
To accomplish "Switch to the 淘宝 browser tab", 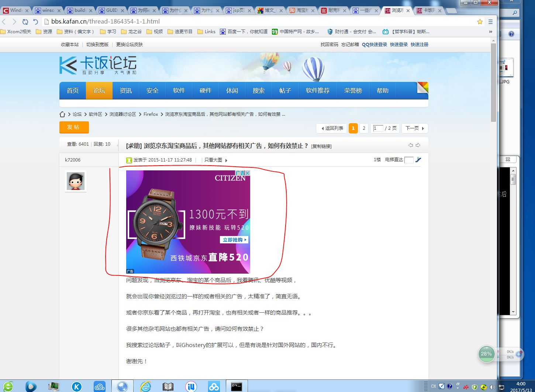I will [303, 10].
